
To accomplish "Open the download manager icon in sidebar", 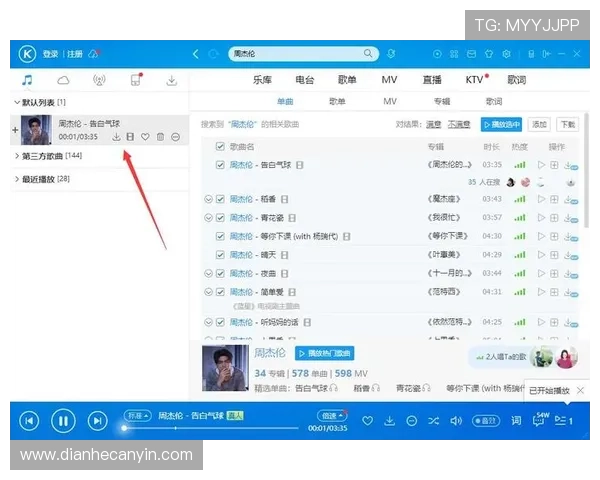I will 172,80.
